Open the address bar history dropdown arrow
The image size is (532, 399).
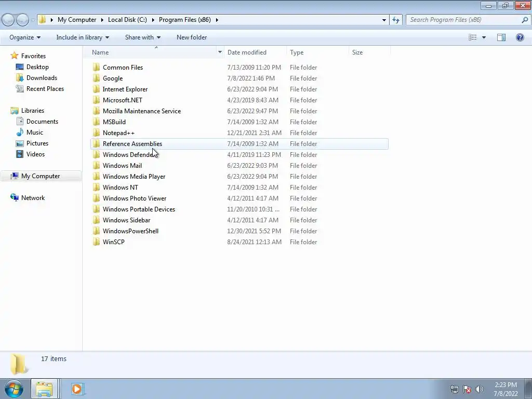pyautogui.click(x=384, y=20)
